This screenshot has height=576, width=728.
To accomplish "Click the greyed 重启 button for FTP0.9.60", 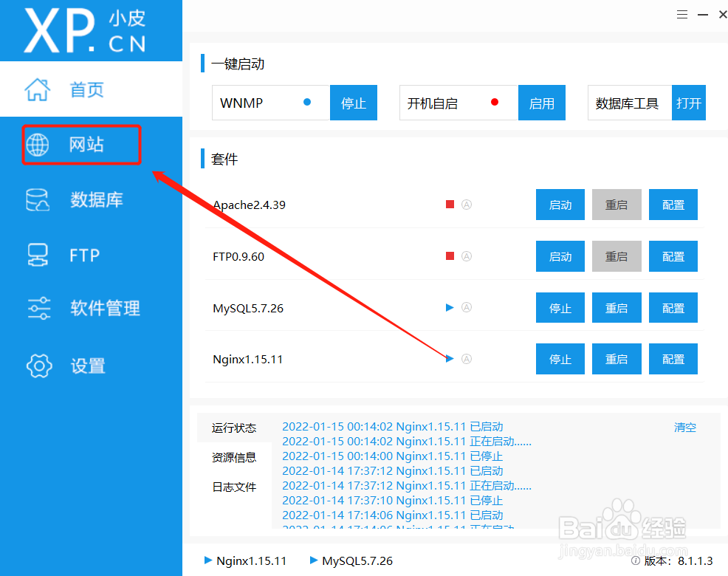I will 617,256.
